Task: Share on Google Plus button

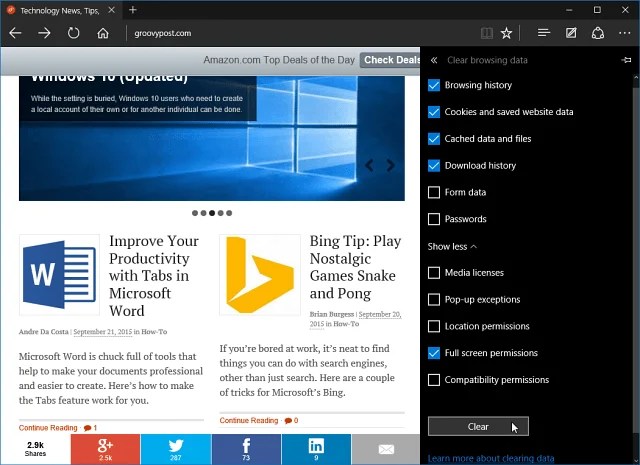Action: (x=105, y=449)
